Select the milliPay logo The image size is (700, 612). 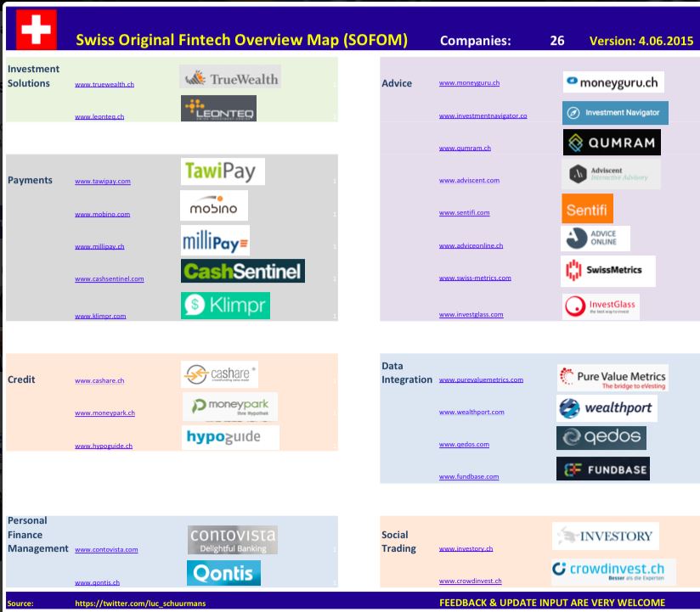(215, 241)
